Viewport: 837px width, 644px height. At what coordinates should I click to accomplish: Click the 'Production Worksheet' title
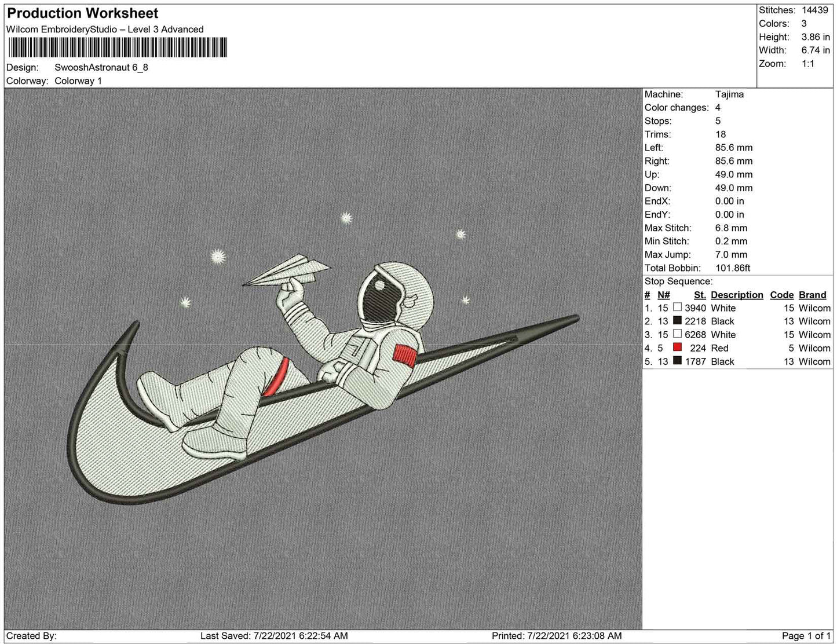tap(82, 13)
